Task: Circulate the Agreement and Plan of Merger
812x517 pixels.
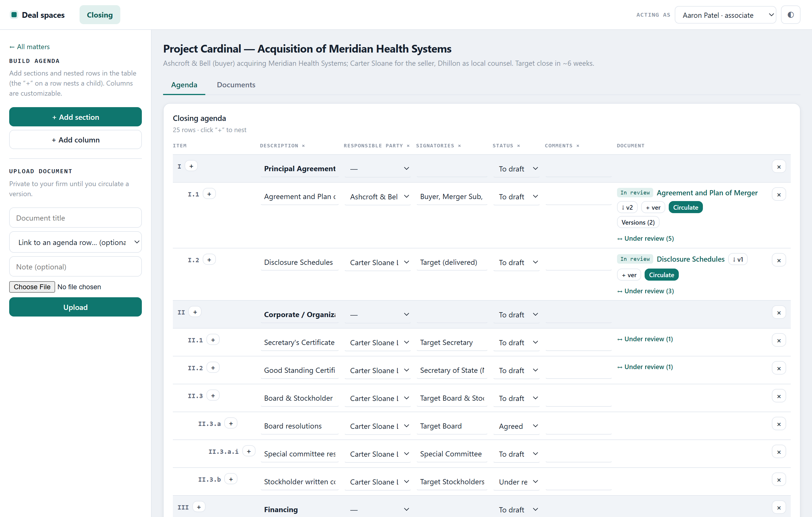Action: pyautogui.click(x=686, y=207)
